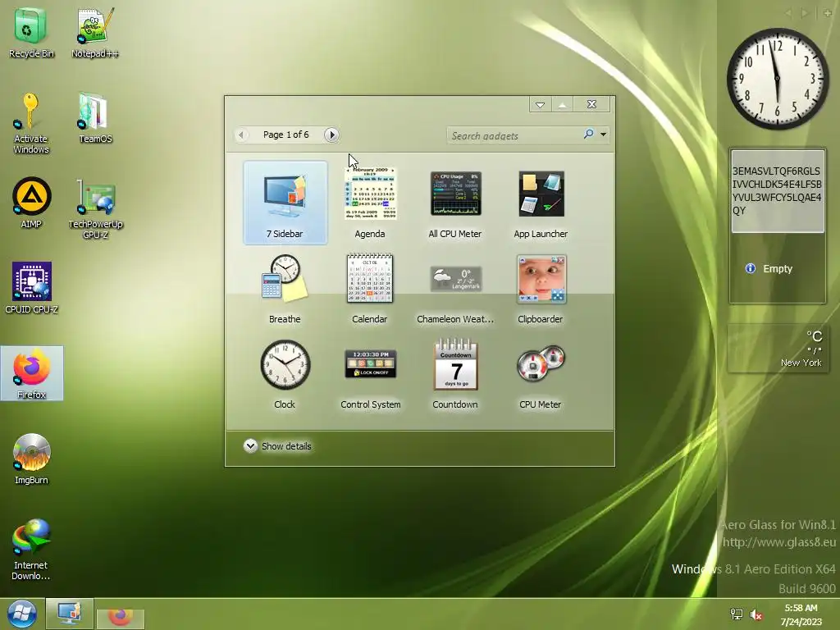Select the CPUID CPU-Z shortcut
Screen dimensions: 840x630
[31, 288]
